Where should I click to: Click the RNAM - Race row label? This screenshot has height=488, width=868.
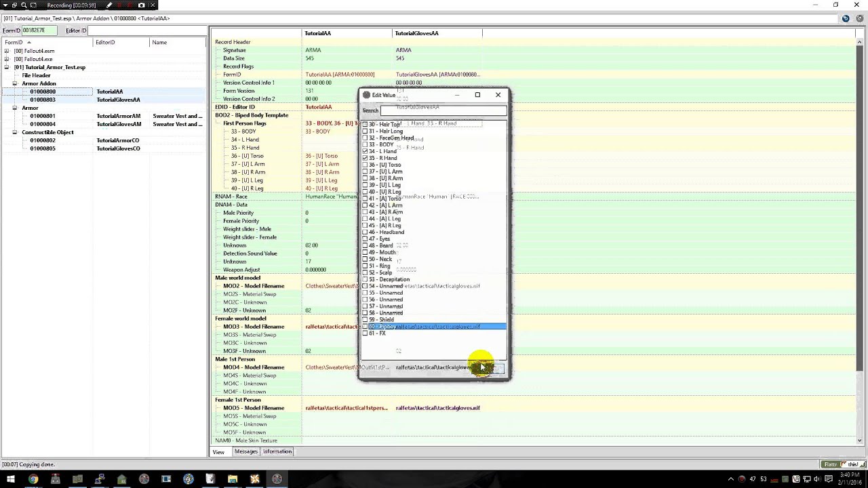click(231, 197)
